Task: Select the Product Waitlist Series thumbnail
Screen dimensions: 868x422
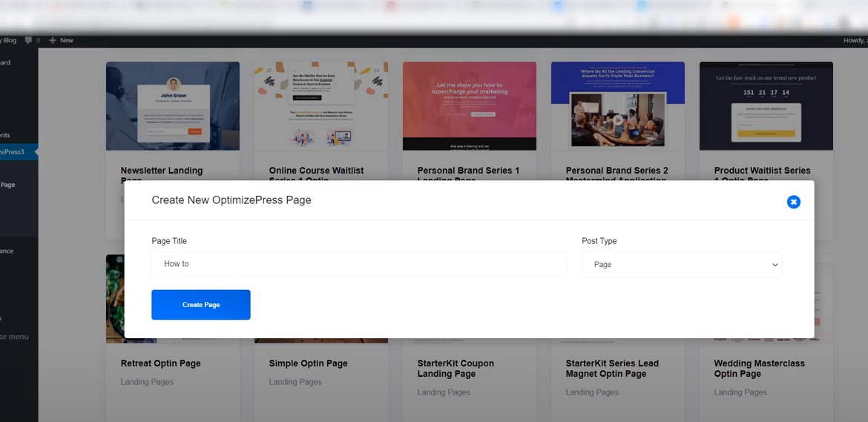Action: coord(766,105)
